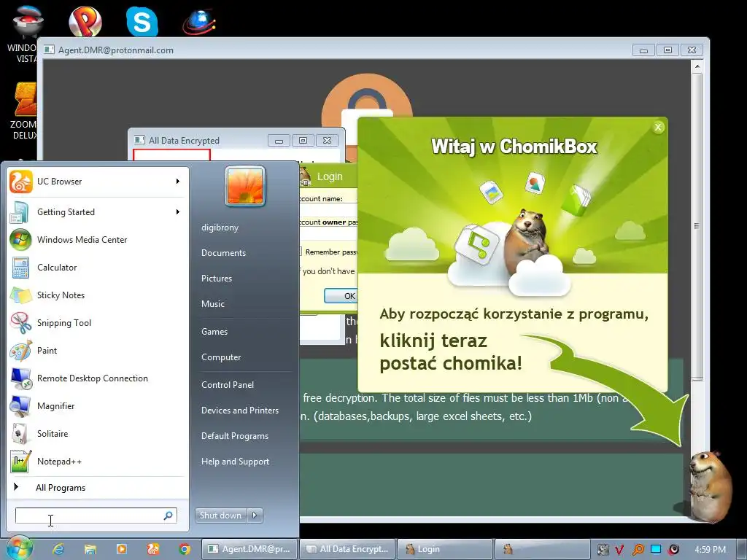Screen dimensions: 747x560
Task: Open Skype desktop icon
Action: (142, 21)
